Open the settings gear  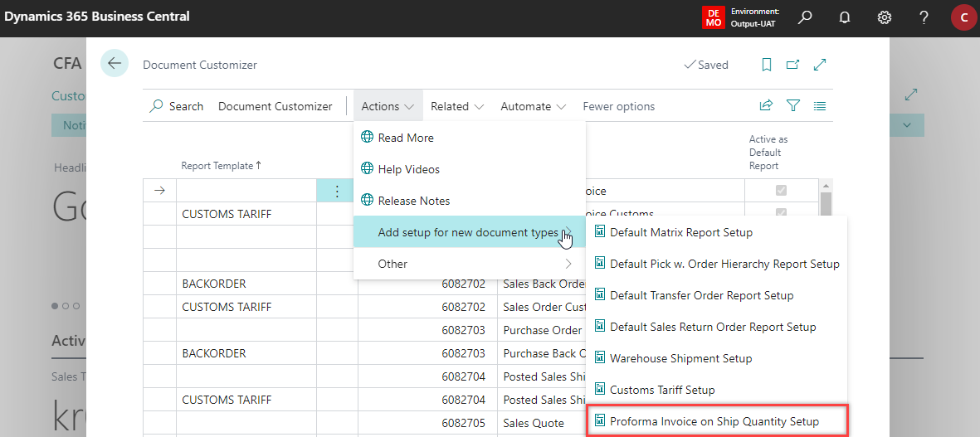click(884, 17)
